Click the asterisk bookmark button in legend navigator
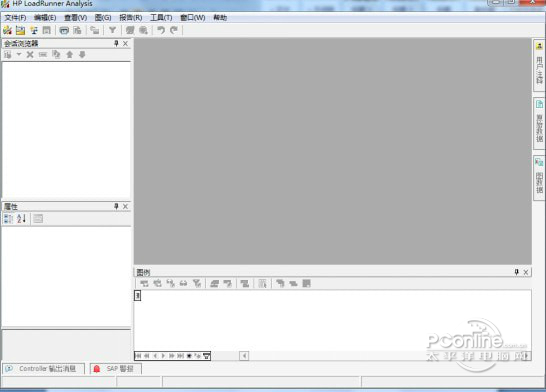Screen dimensions: 546x392 coord(189,356)
